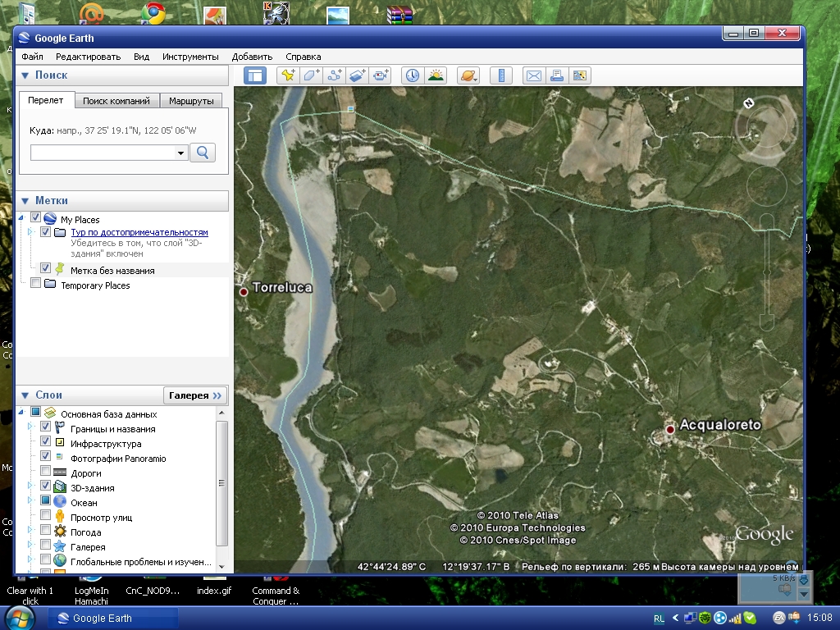Screen dimensions: 840x630
Task: Record a tour with the camera icon
Action: point(381,75)
